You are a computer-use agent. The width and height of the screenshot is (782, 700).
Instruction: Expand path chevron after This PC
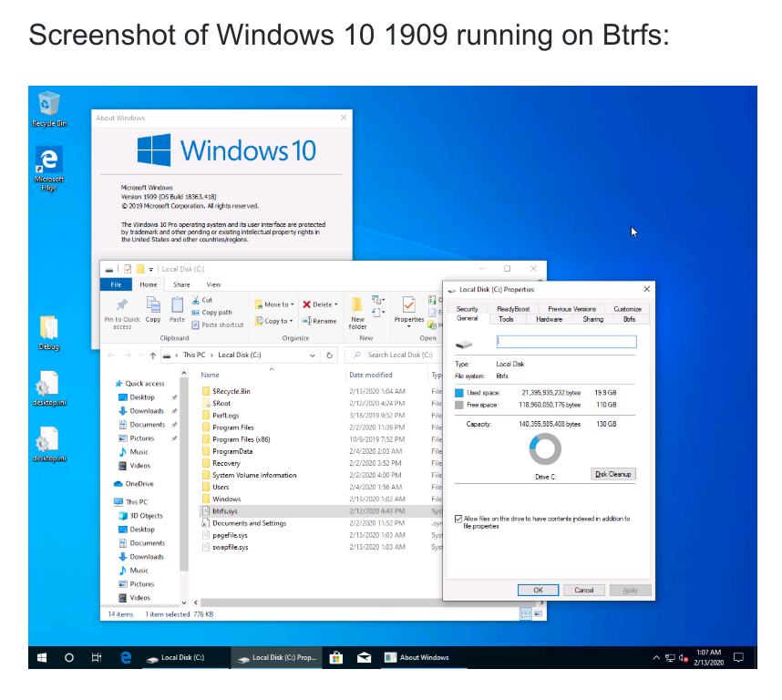[x=212, y=355]
